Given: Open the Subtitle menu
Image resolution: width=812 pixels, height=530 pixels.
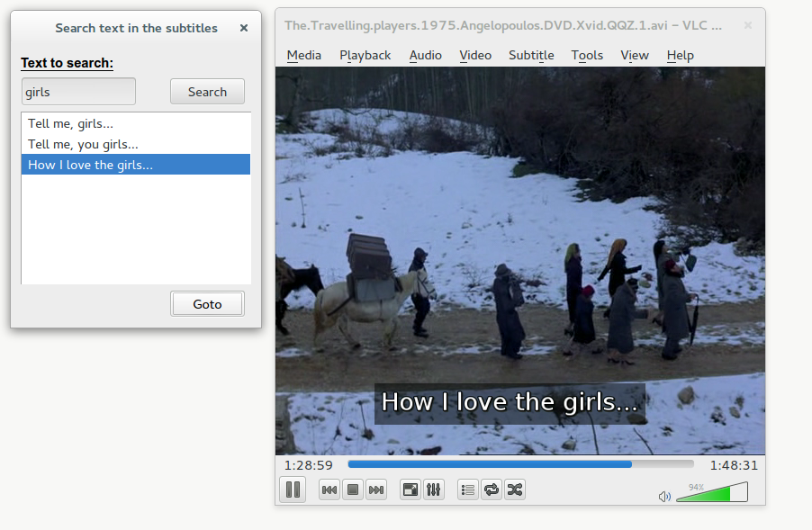Looking at the screenshot, I should 531,56.
